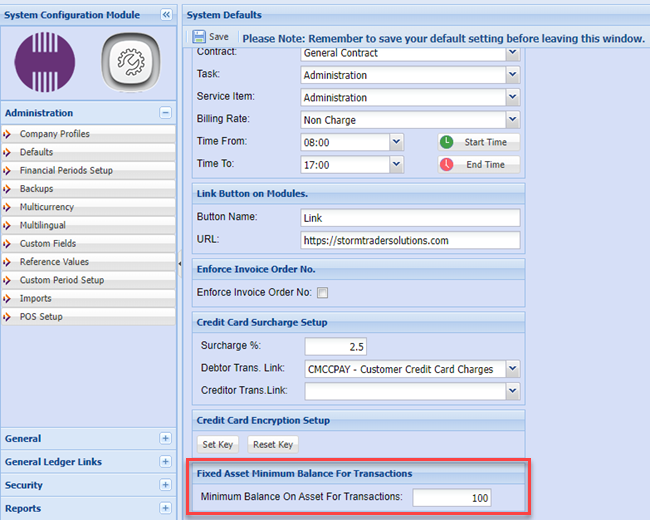Collapse the sidebar with double-chevron icon
This screenshot has height=520, width=650.
click(x=166, y=15)
